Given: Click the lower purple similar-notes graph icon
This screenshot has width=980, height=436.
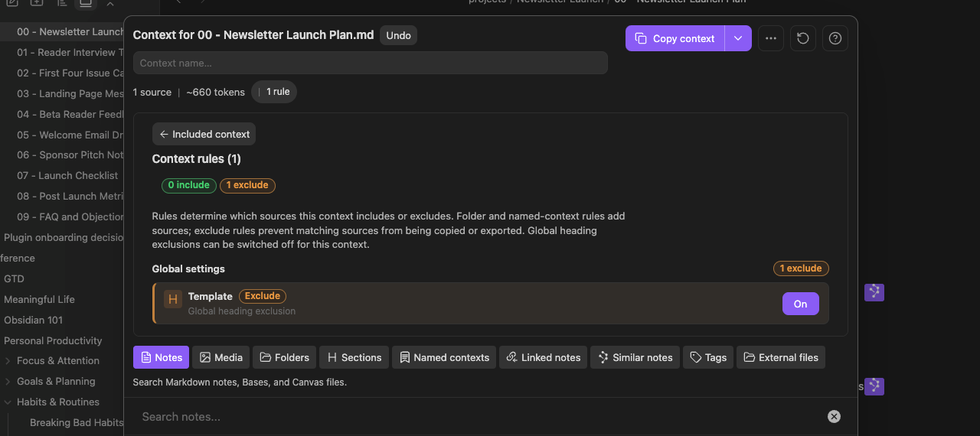Looking at the screenshot, I should pos(874,386).
